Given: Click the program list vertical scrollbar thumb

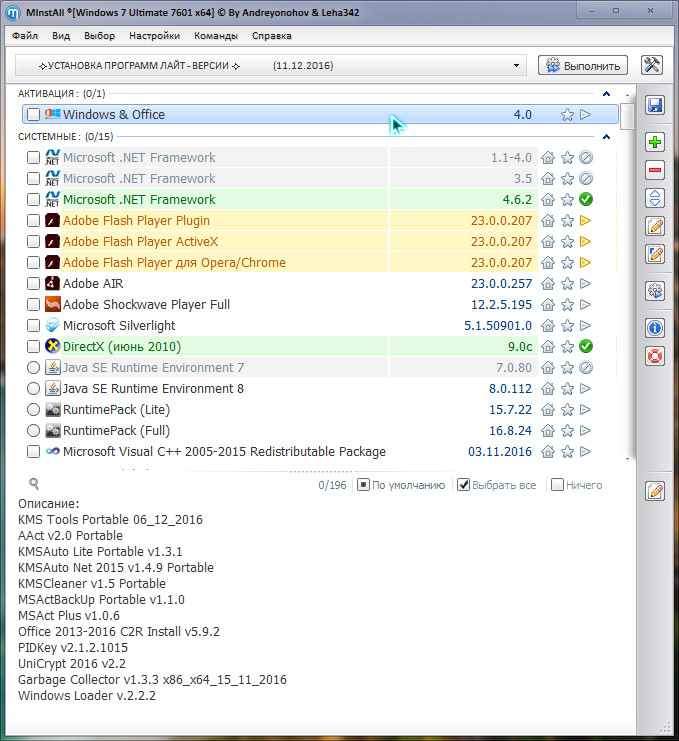Looking at the screenshot, I should tap(627, 116).
